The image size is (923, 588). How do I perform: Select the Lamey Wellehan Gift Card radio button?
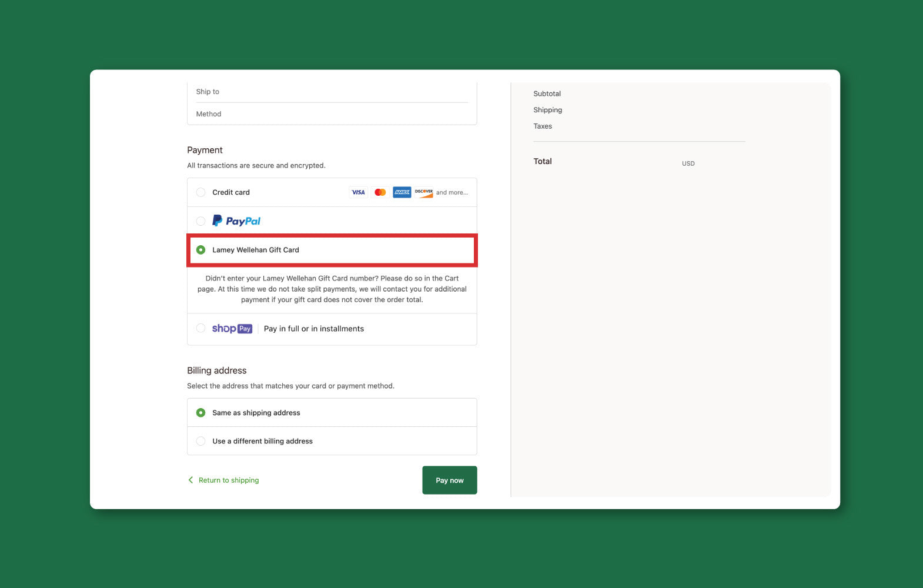[201, 250]
